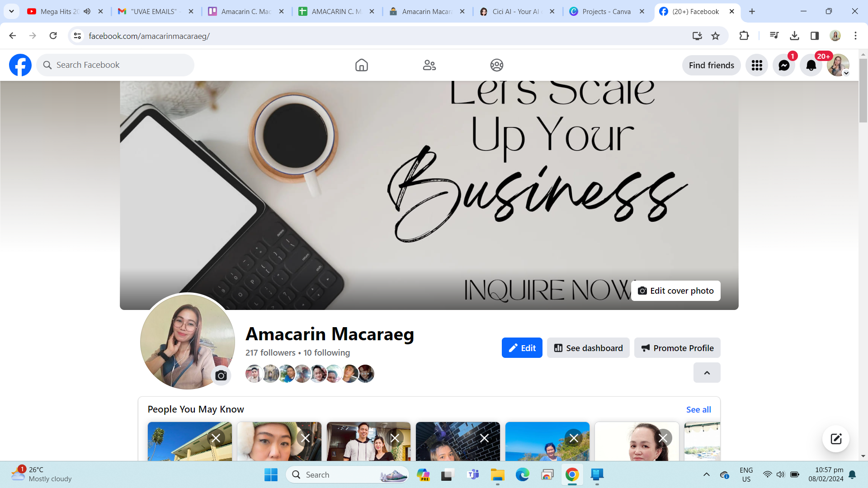868x488 pixels.
Task: Click the Edit cover photo button
Action: [675, 291]
